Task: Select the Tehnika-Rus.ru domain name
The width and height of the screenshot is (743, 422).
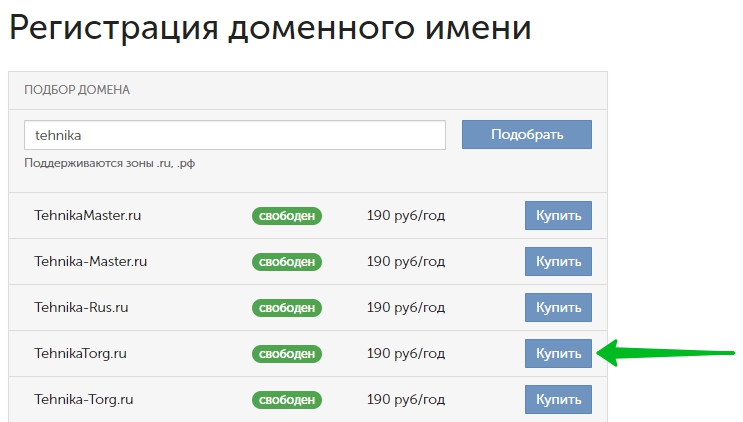Action: pos(81,307)
